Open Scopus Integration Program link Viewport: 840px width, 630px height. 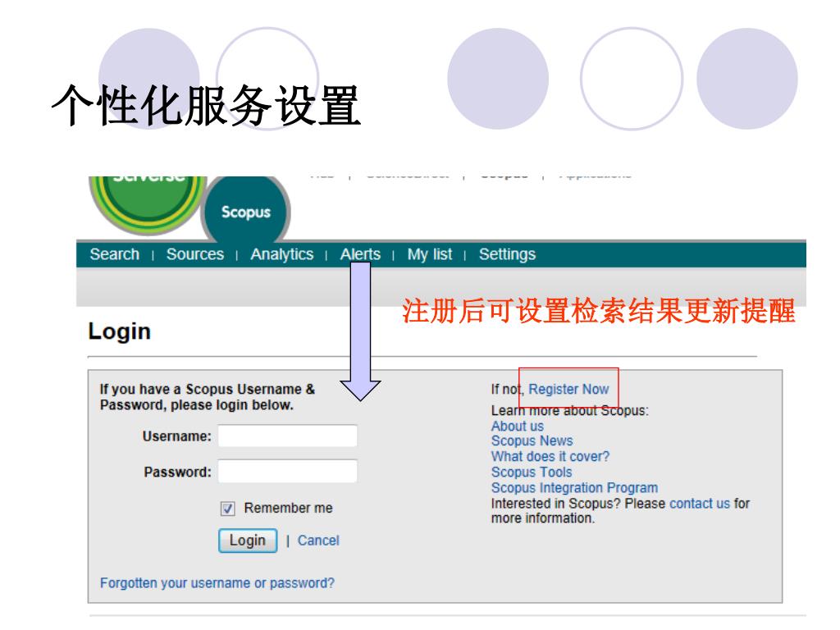pos(574,487)
